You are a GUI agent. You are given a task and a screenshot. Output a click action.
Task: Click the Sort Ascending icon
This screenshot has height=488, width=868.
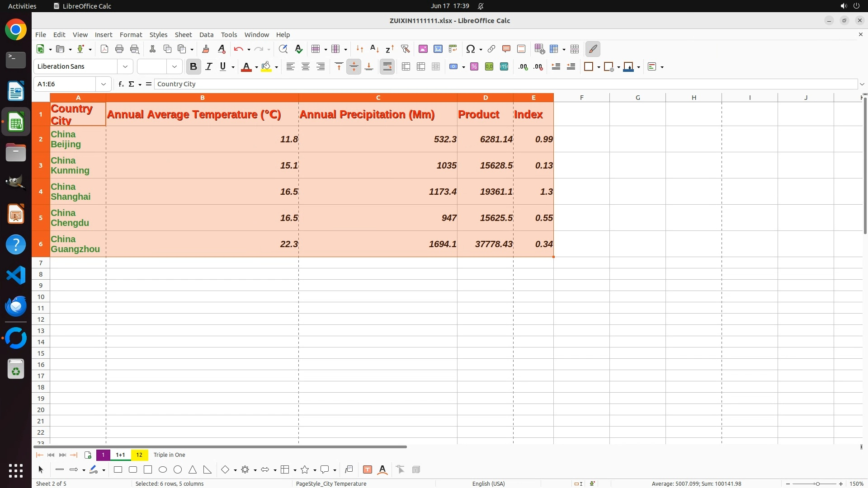[374, 49]
